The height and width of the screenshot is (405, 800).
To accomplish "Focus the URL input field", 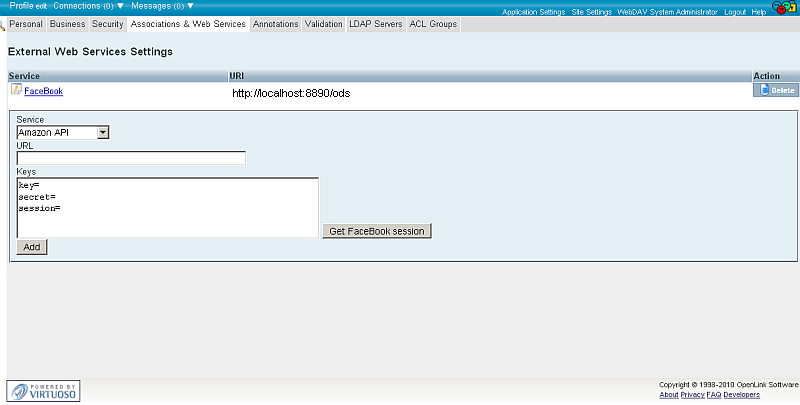I will pyautogui.click(x=131, y=158).
